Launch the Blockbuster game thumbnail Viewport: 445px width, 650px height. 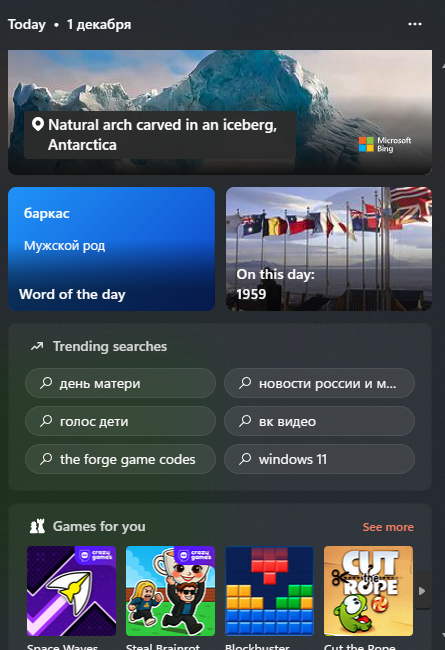tap(270, 591)
